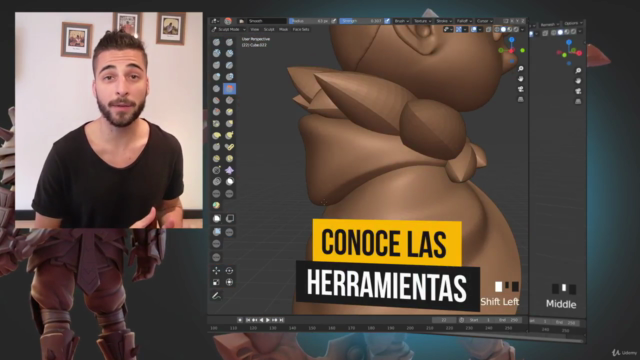Select the Grab brush
Viewport: 640px width, 360px height.
click(x=229, y=123)
